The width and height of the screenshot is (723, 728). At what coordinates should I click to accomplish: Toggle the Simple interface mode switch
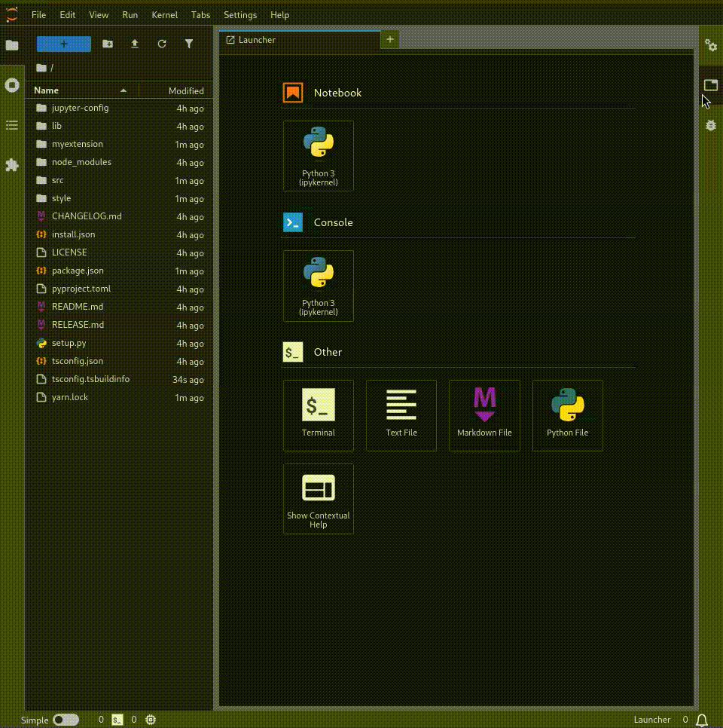(66, 720)
